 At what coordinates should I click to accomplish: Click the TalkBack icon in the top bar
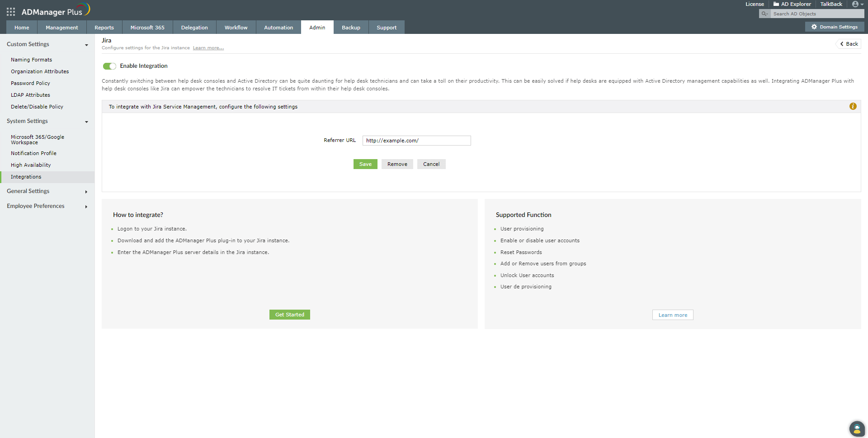(x=831, y=4)
